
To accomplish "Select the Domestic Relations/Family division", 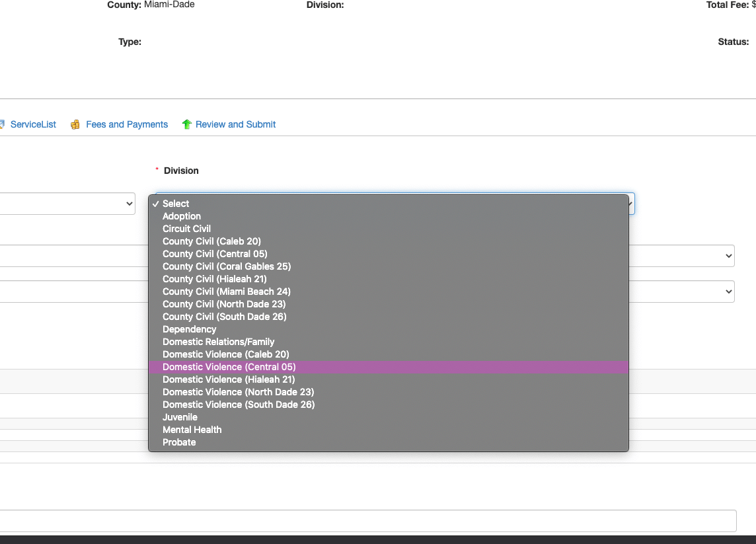I will (218, 342).
